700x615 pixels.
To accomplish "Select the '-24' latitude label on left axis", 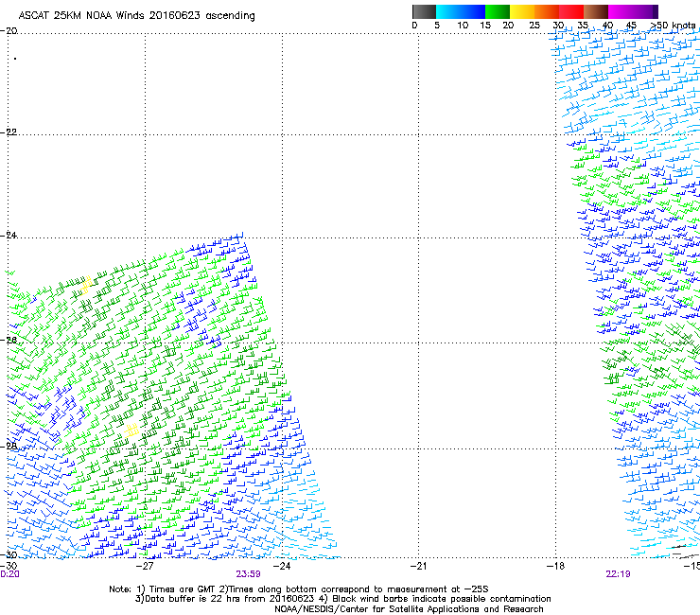I will (x=9, y=236).
